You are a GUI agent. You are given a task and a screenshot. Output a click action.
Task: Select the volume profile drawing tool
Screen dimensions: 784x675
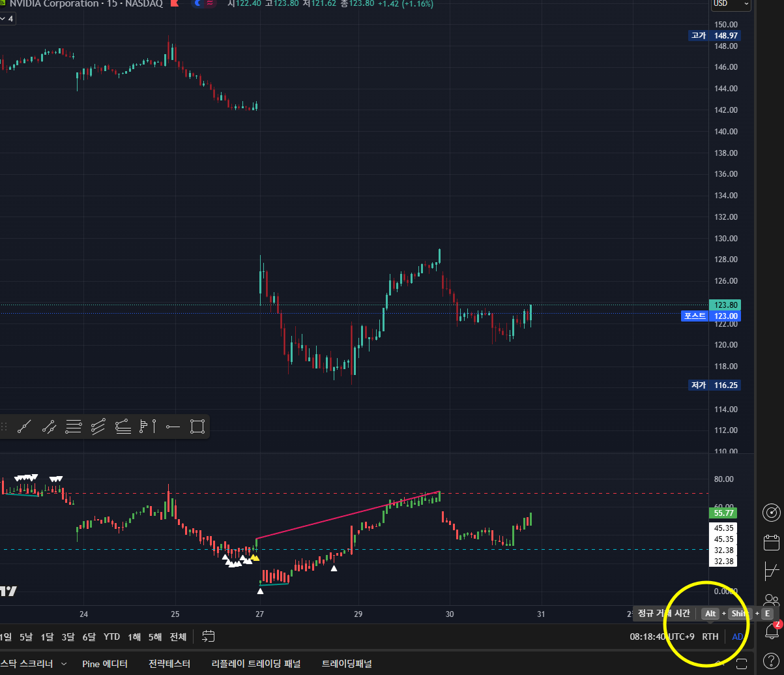point(147,427)
